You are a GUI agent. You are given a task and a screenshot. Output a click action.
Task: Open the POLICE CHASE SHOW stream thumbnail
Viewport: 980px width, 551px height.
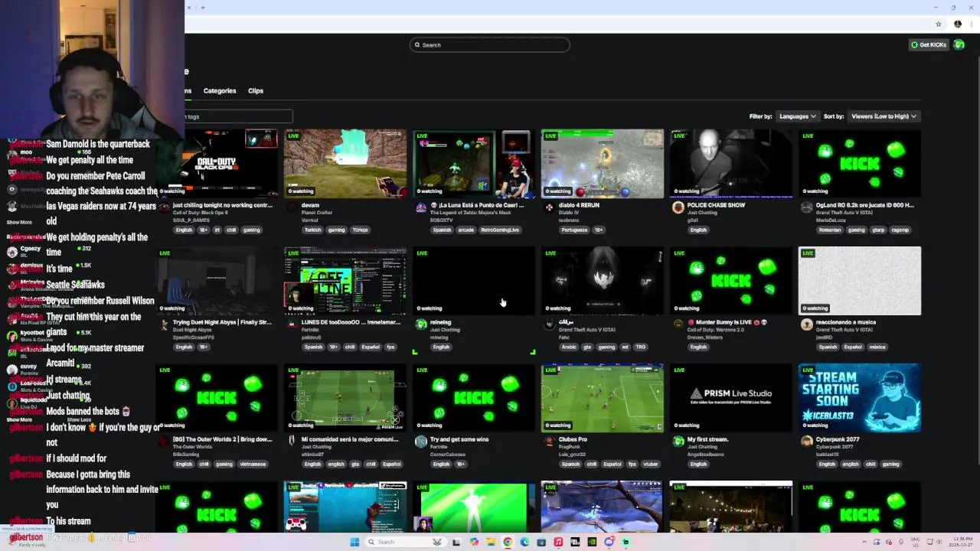click(731, 164)
